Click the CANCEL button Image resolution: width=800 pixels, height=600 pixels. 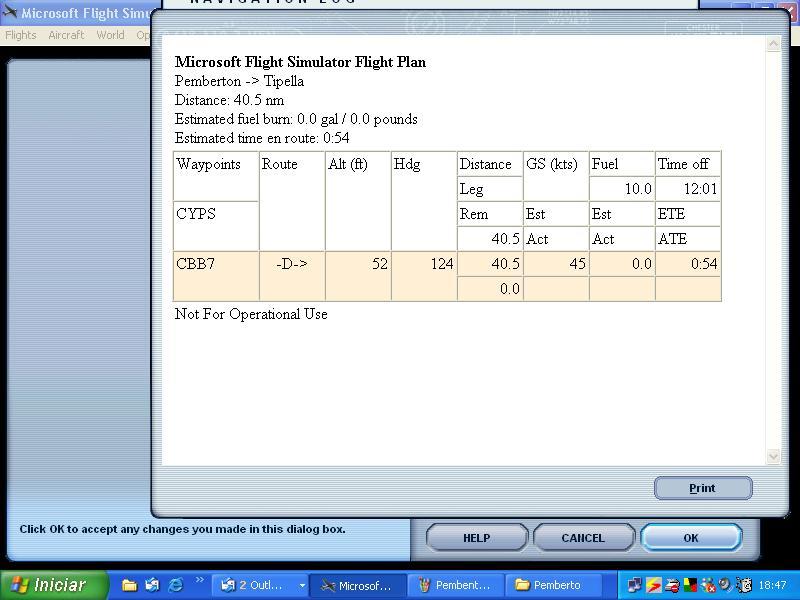tap(582, 538)
